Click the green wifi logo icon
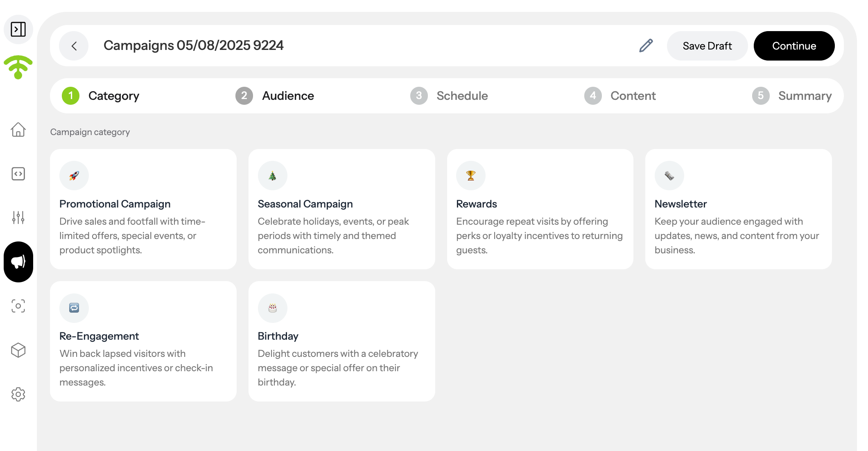 tap(18, 67)
